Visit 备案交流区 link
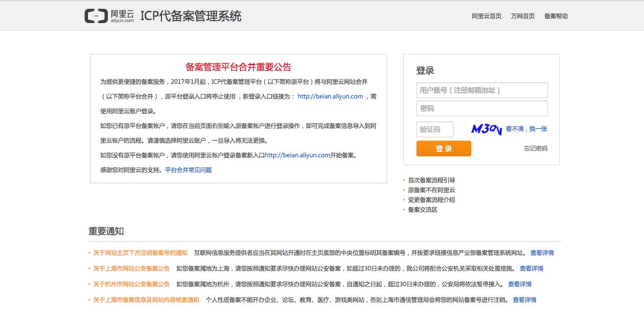 [423, 210]
